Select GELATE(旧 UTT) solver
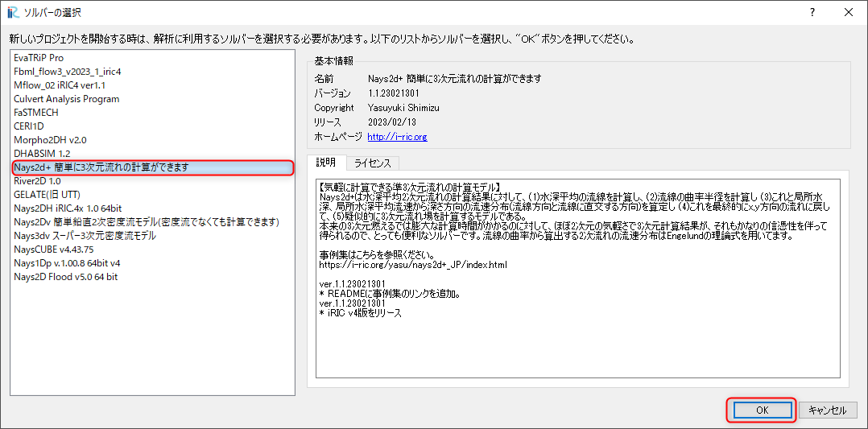This screenshot has height=429, width=868. [x=152, y=194]
